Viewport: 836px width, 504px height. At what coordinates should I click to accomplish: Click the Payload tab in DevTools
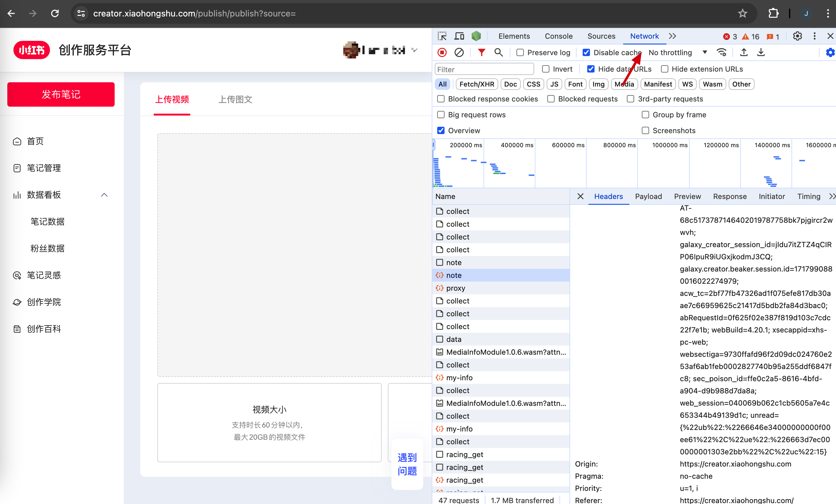648,196
